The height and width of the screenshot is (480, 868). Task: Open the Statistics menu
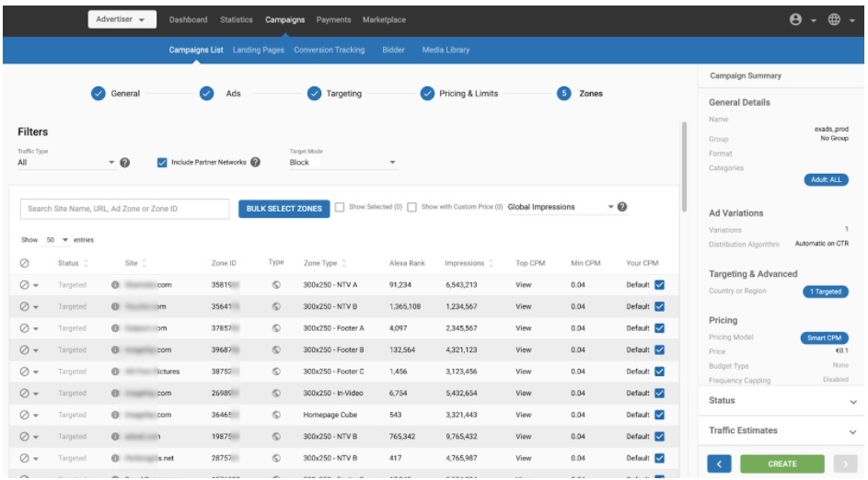(237, 19)
